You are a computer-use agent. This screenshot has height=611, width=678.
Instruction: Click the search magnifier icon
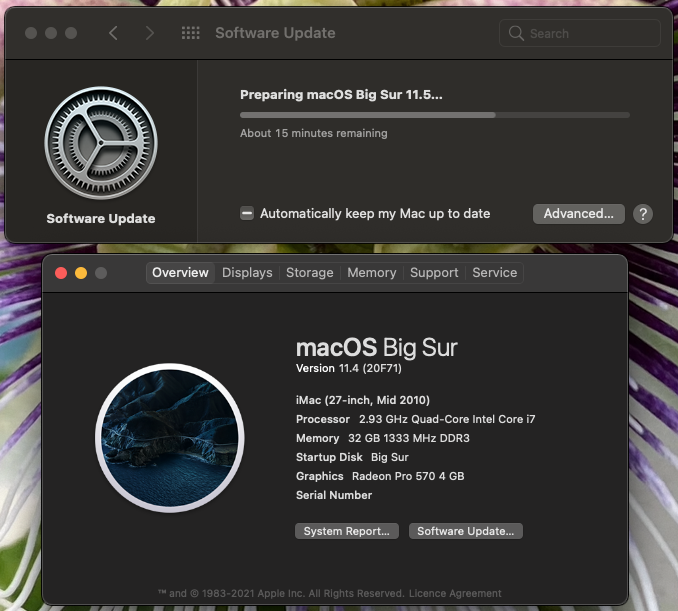(516, 33)
